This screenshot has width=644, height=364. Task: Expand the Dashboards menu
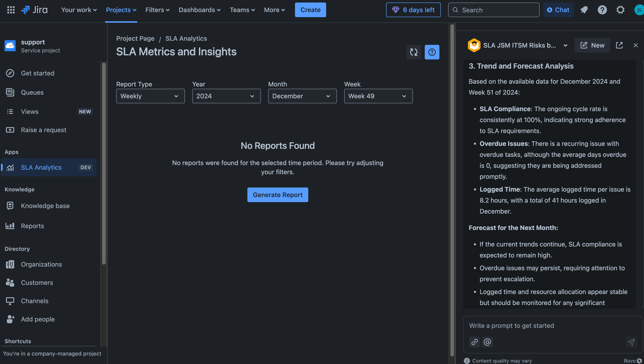pos(199,10)
